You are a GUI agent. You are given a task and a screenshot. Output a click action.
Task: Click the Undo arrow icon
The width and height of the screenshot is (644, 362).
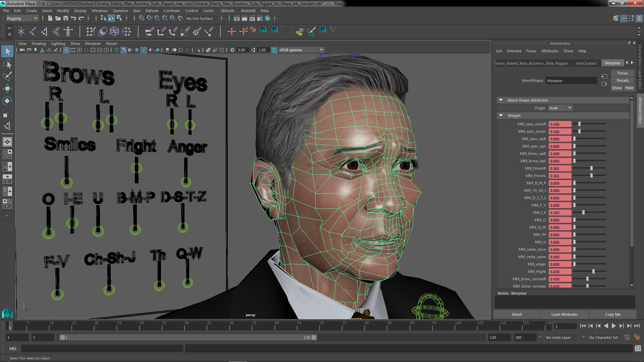pyautogui.click(x=73, y=18)
